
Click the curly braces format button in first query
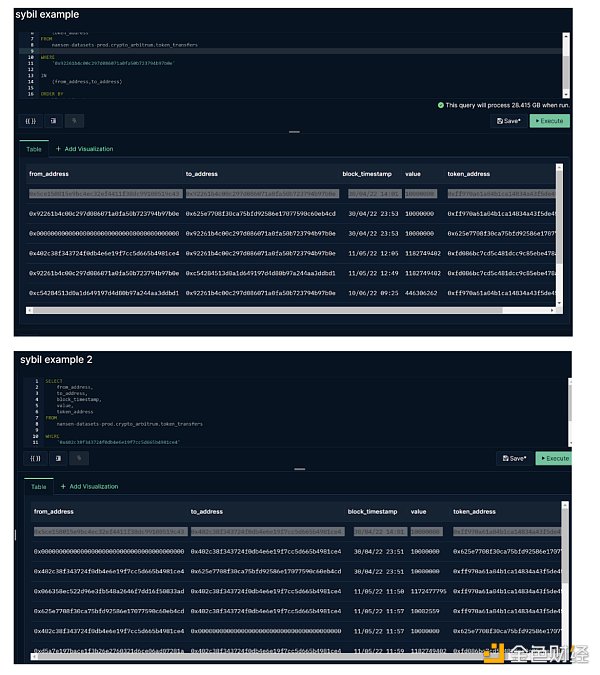[31, 120]
